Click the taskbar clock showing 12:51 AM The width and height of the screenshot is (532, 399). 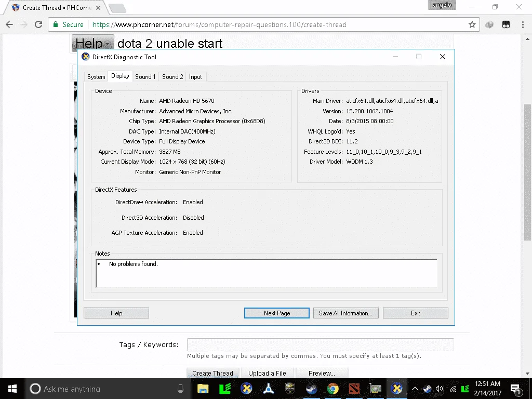click(487, 389)
